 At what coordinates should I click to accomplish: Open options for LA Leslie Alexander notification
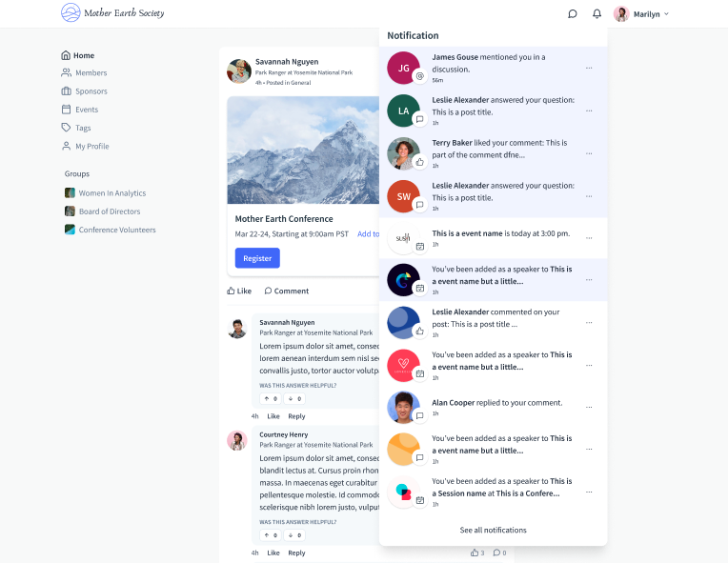[x=589, y=111]
